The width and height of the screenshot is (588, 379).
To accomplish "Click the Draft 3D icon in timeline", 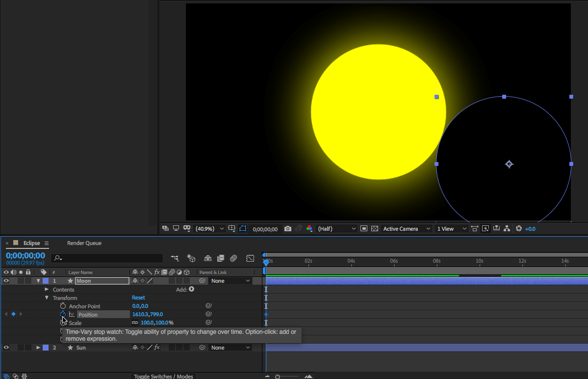I will click(191, 258).
